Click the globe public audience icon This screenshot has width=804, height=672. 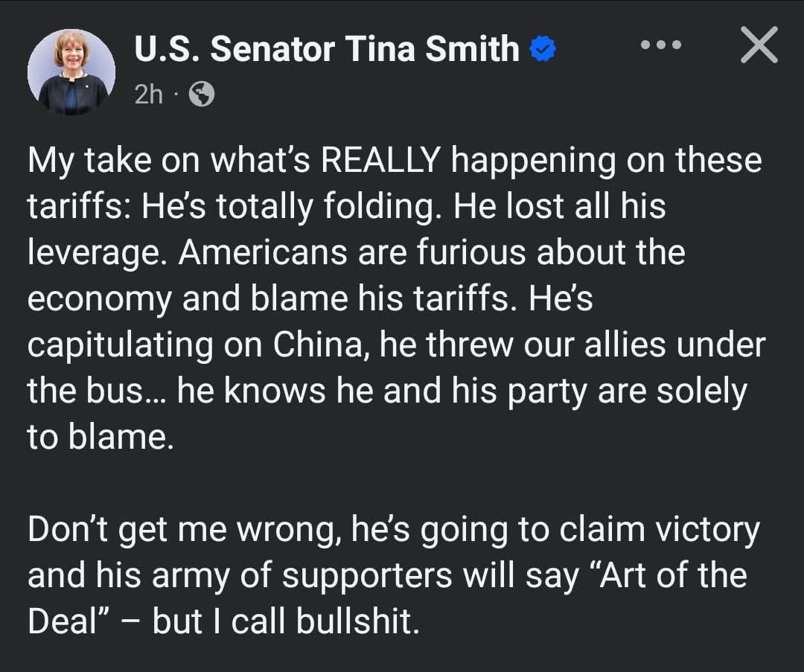point(202,95)
